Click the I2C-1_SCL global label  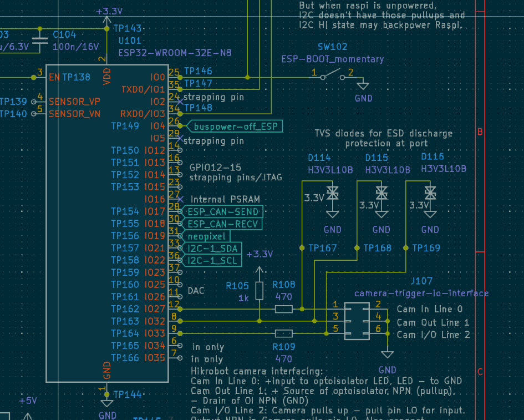click(213, 260)
